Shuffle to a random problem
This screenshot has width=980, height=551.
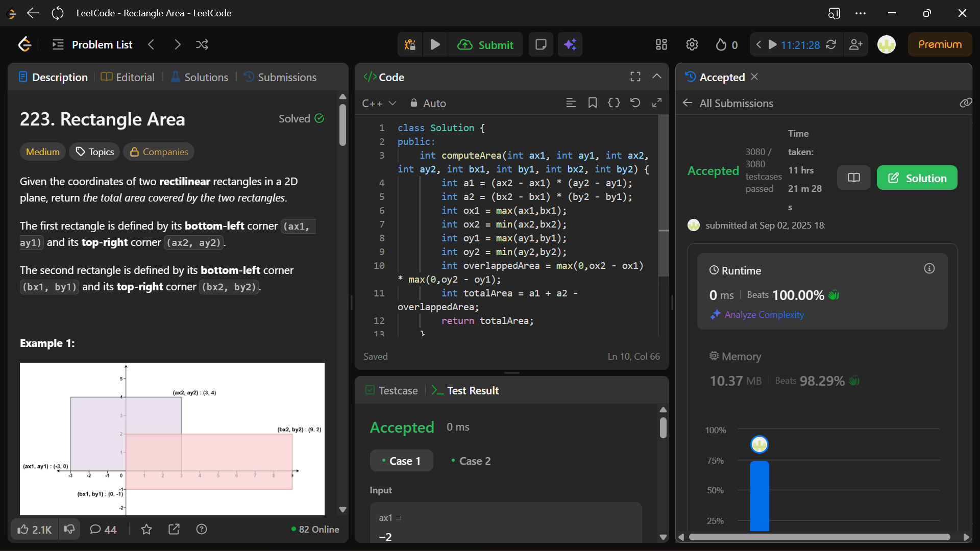pyautogui.click(x=202, y=45)
